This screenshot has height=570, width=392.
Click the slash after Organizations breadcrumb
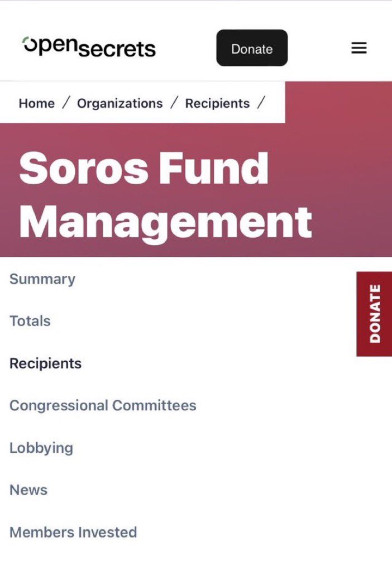[174, 103]
